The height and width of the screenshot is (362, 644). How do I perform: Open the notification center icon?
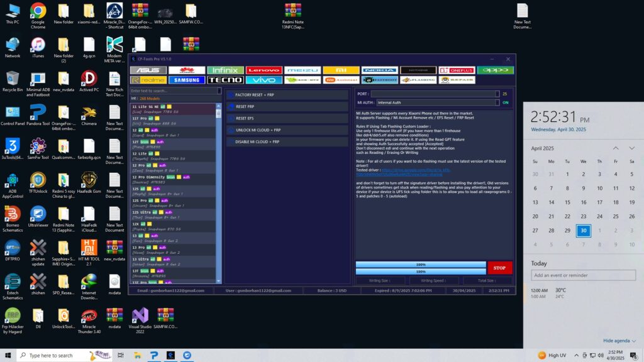click(634, 356)
